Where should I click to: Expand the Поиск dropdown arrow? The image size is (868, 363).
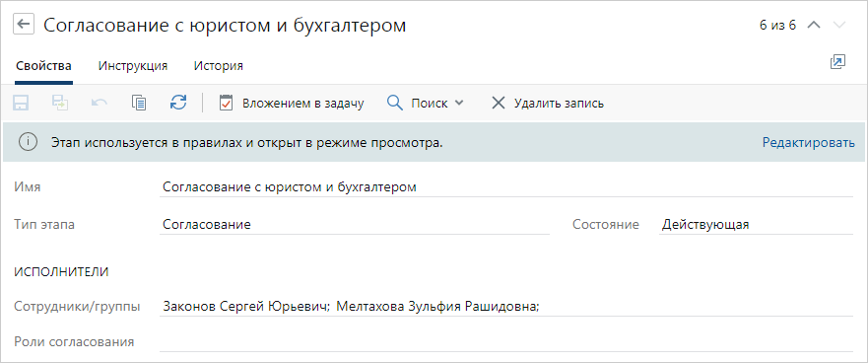(x=458, y=104)
